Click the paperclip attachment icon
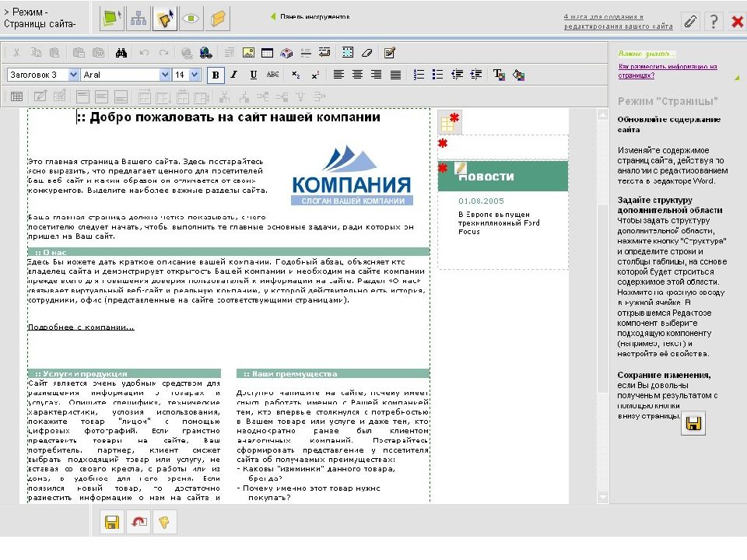747x560 pixels. tap(690, 21)
